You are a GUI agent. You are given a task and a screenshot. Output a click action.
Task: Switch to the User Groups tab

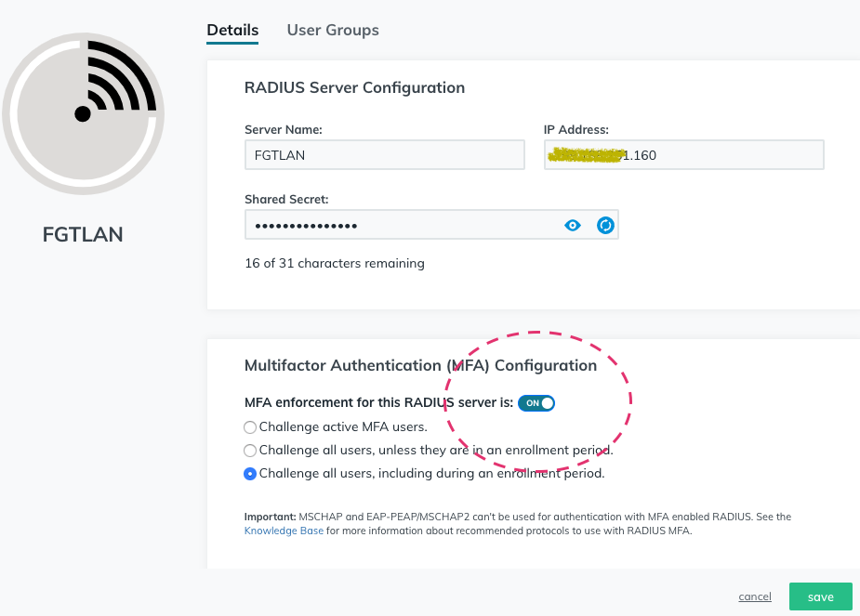pyautogui.click(x=332, y=30)
